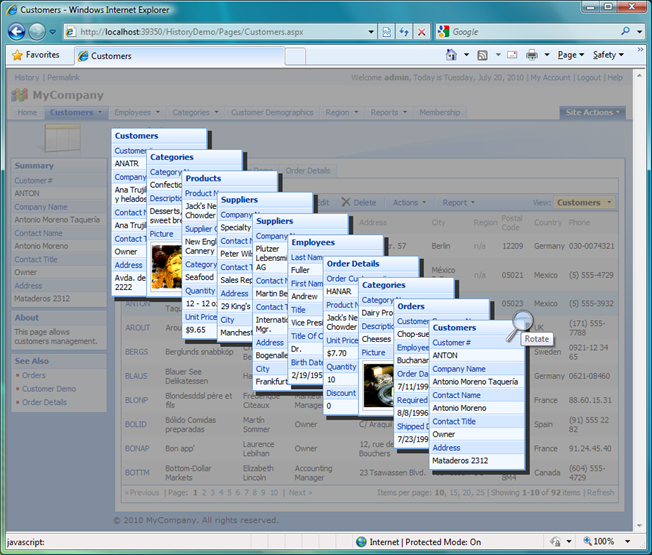Click the Rotate magnifier icon
This screenshot has width=652, height=555.
(519, 326)
